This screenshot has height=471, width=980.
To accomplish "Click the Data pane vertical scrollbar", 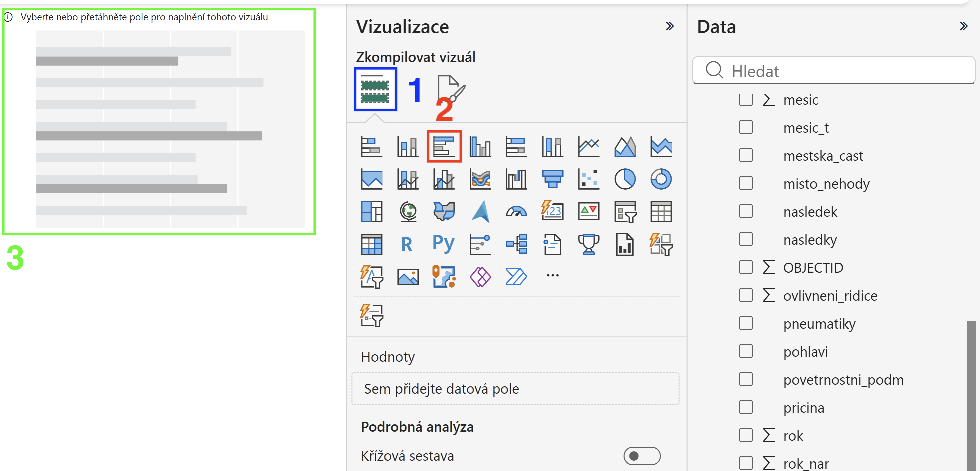I will tap(971, 396).
